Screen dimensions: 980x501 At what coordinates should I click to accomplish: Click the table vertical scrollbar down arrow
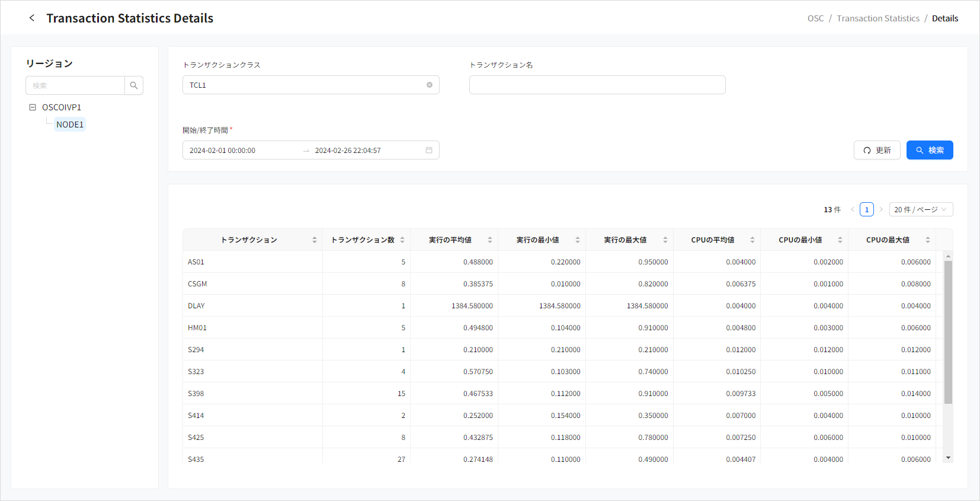point(948,458)
